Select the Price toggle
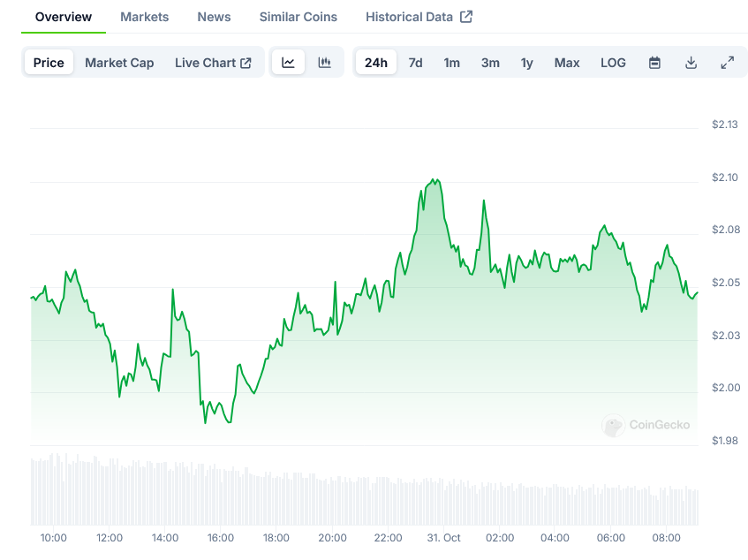The width and height of the screenshot is (748, 560). pos(49,63)
